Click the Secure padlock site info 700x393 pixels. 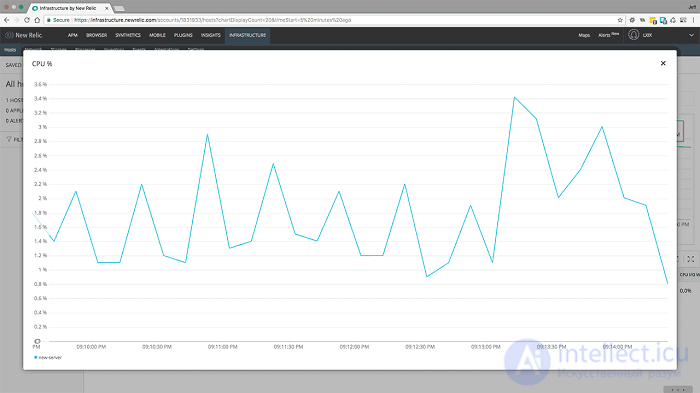58,20
